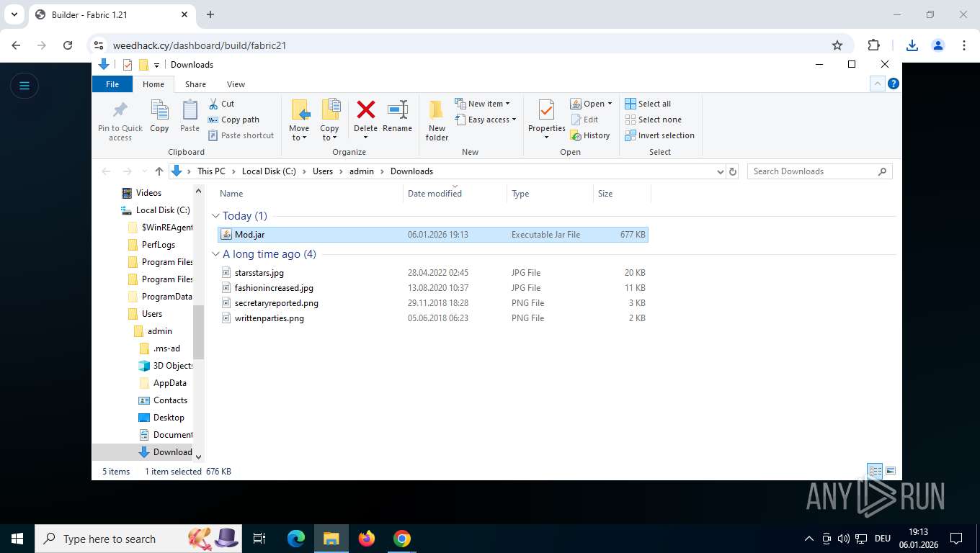Open address bar history dropdown

(720, 171)
